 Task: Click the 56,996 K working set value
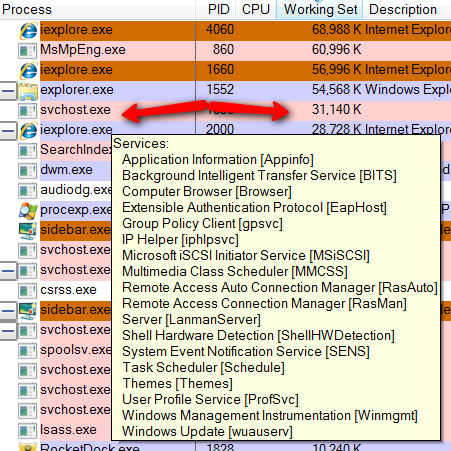[337, 70]
